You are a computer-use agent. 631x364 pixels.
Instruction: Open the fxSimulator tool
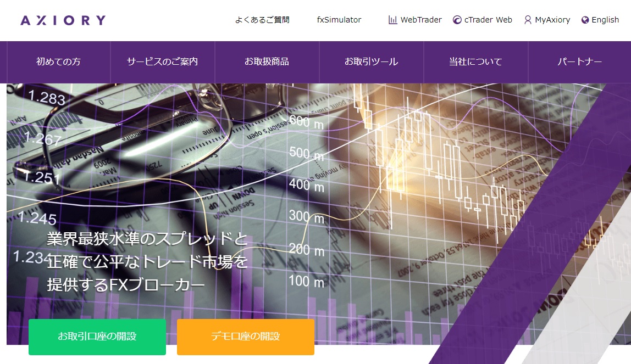[340, 19]
